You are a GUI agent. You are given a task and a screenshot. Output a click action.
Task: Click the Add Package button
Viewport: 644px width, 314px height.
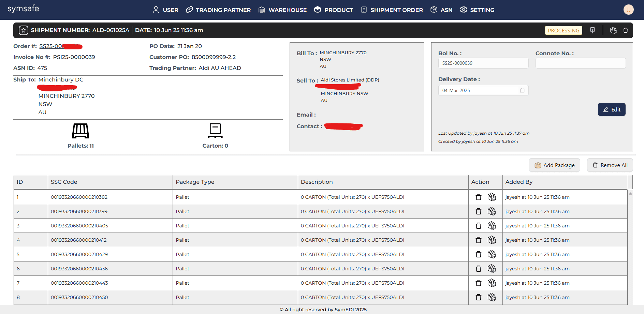(x=554, y=165)
